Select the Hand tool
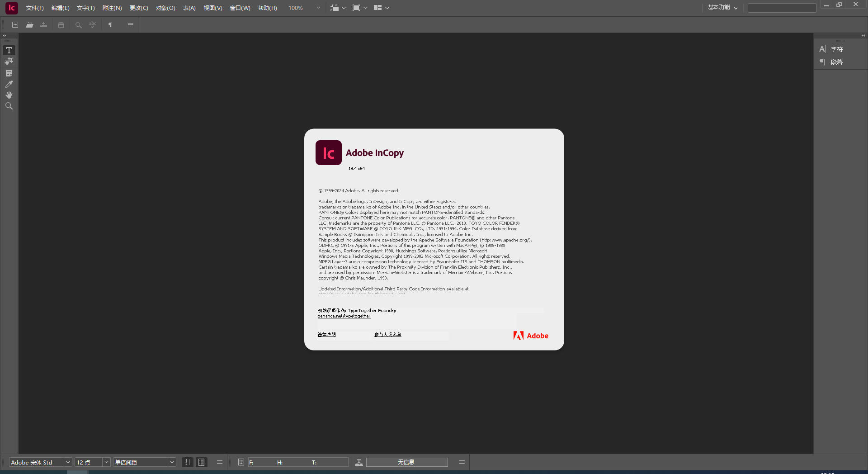 [x=9, y=95]
